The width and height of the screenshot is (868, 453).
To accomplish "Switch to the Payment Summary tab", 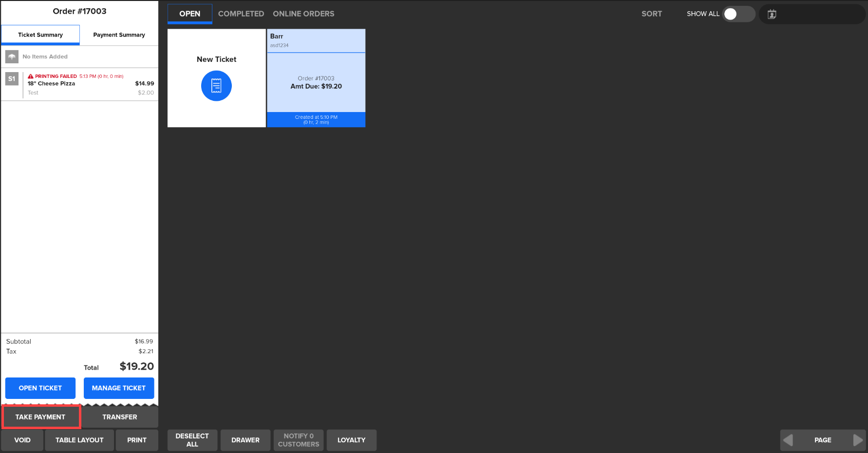I will pyautogui.click(x=119, y=35).
